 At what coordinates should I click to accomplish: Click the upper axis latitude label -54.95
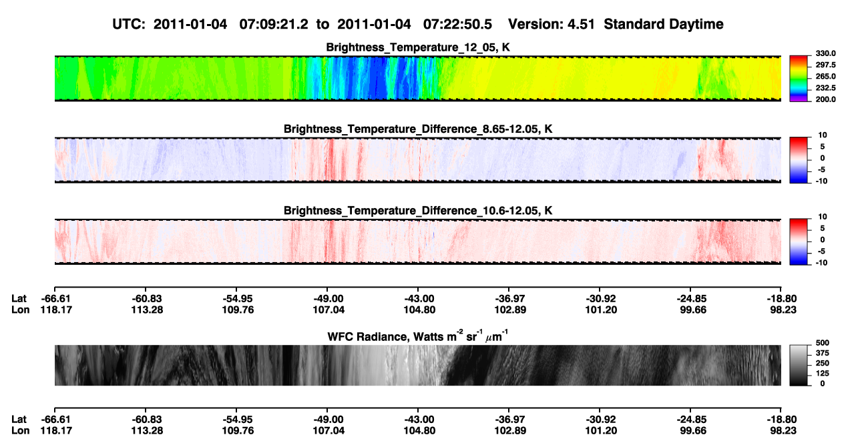click(x=236, y=298)
